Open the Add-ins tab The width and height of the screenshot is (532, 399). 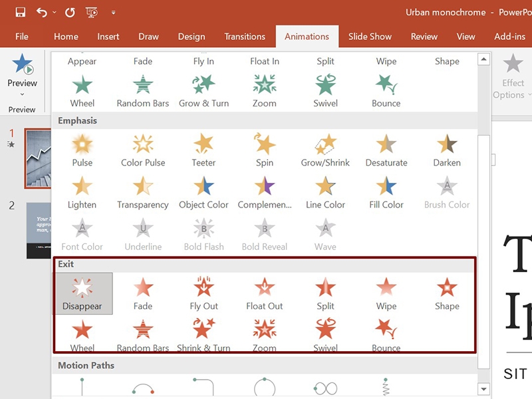point(509,37)
